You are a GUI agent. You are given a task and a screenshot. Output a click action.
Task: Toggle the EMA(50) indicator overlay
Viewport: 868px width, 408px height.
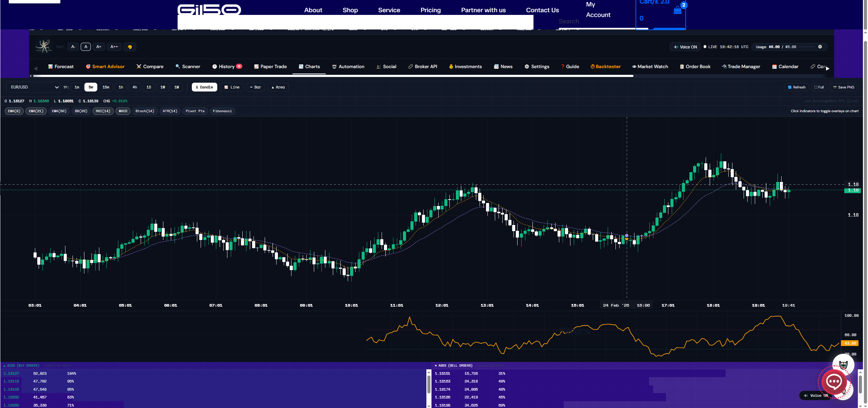[59, 111]
